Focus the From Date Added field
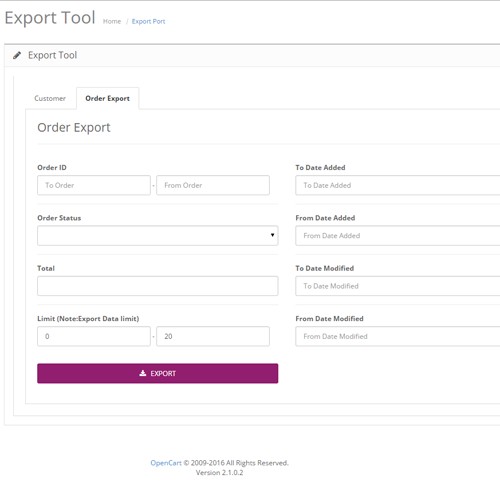 pos(398,236)
